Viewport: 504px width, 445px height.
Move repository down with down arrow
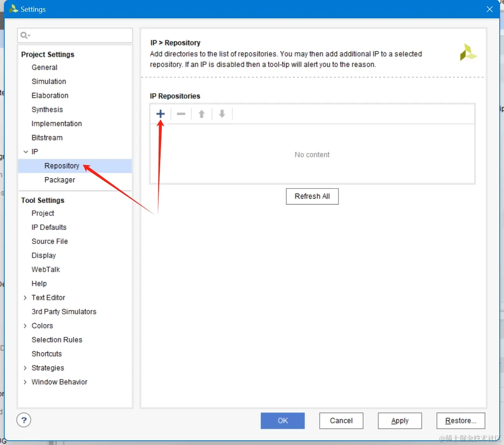(x=222, y=114)
